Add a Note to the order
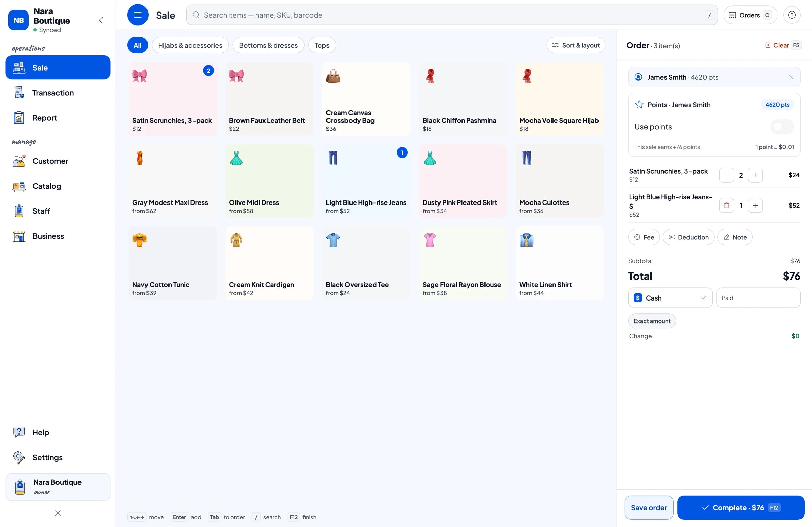This screenshot has height=527, width=812. pyautogui.click(x=735, y=237)
